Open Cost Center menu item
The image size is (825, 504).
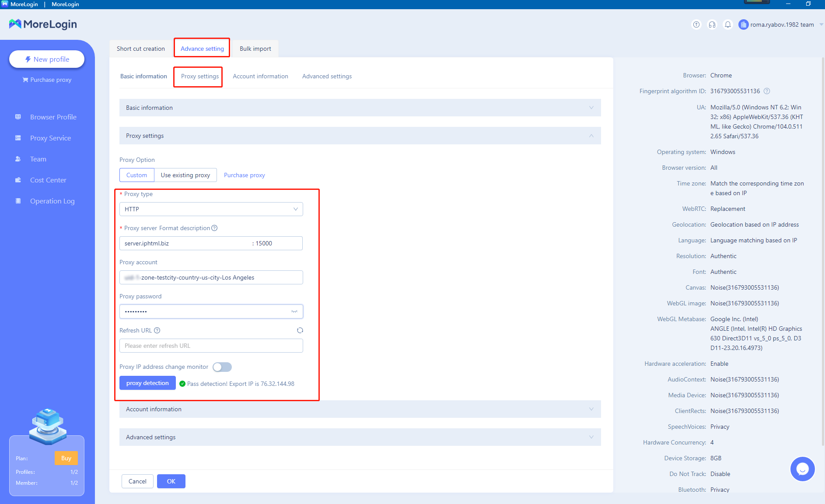click(47, 180)
